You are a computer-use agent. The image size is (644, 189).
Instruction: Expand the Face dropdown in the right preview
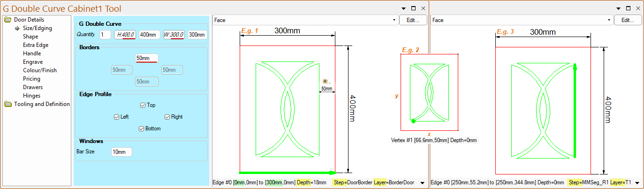tap(609, 20)
